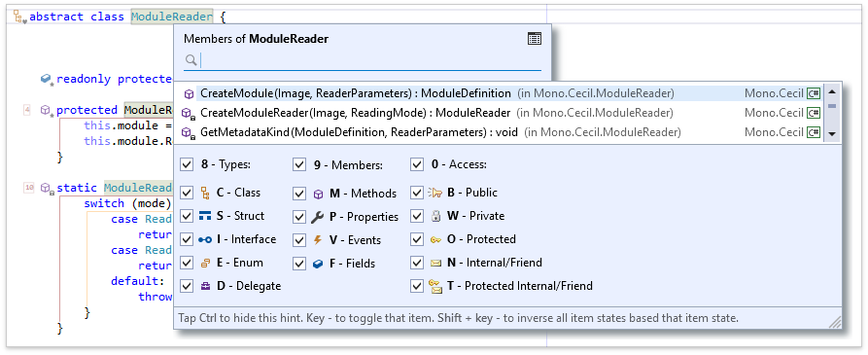Click the C# badge on CreateModuleReader row
868x355 pixels.
[x=814, y=113]
